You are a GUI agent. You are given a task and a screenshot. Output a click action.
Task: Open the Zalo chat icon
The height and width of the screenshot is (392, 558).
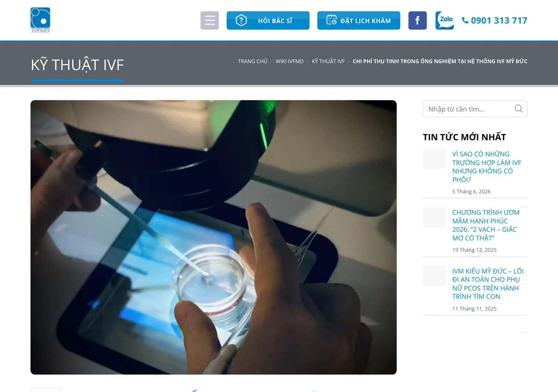445,21
